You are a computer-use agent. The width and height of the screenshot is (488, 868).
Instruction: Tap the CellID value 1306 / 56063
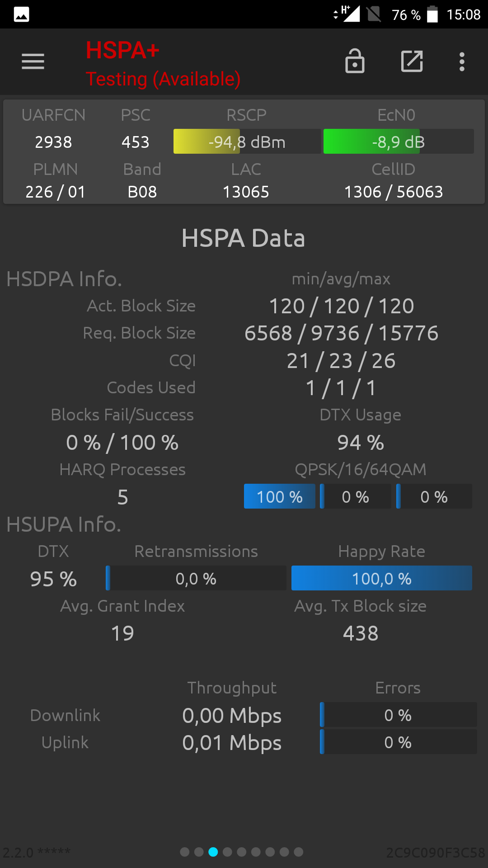(x=394, y=192)
